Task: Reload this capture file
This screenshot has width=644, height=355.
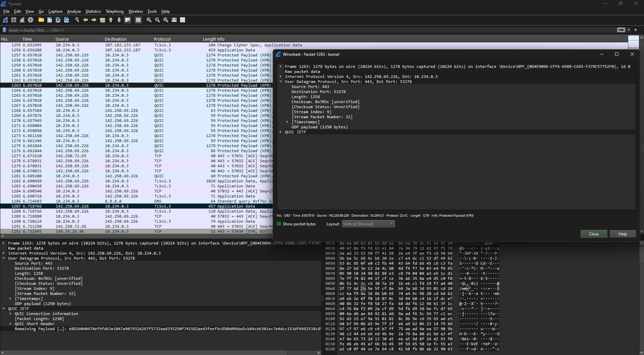Action: point(66,20)
